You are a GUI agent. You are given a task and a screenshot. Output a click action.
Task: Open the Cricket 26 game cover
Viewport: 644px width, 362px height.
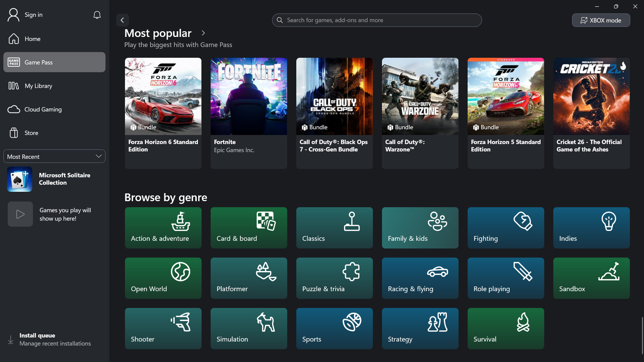[592, 96]
